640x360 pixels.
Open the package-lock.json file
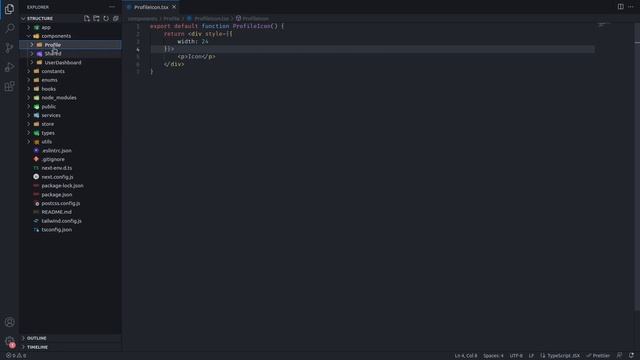71,186
